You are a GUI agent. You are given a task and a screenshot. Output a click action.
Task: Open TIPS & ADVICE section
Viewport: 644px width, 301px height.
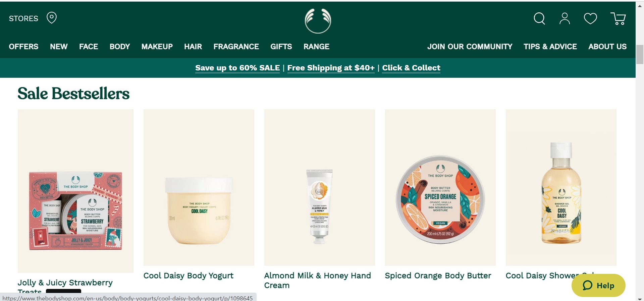[x=550, y=47]
